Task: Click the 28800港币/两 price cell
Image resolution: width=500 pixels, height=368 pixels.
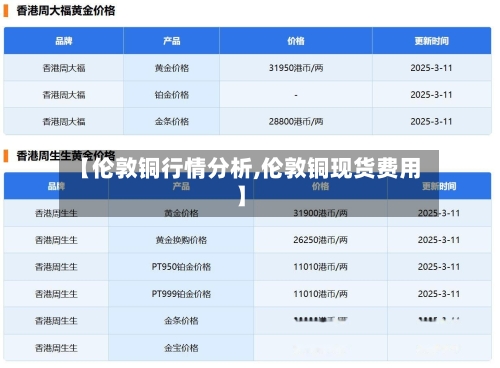Action: click(x=296, y=122)
